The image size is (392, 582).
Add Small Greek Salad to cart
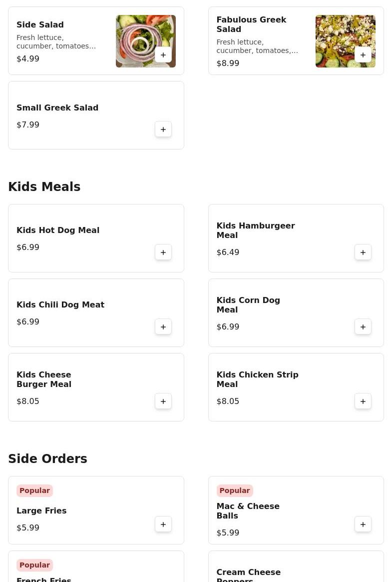tap(163, 129)
